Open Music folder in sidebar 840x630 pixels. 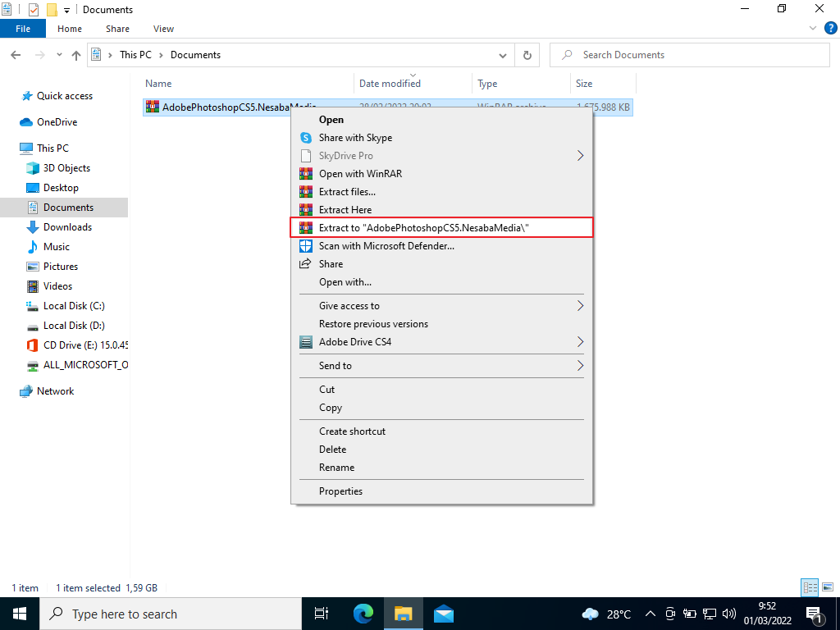tap(57, 247)
